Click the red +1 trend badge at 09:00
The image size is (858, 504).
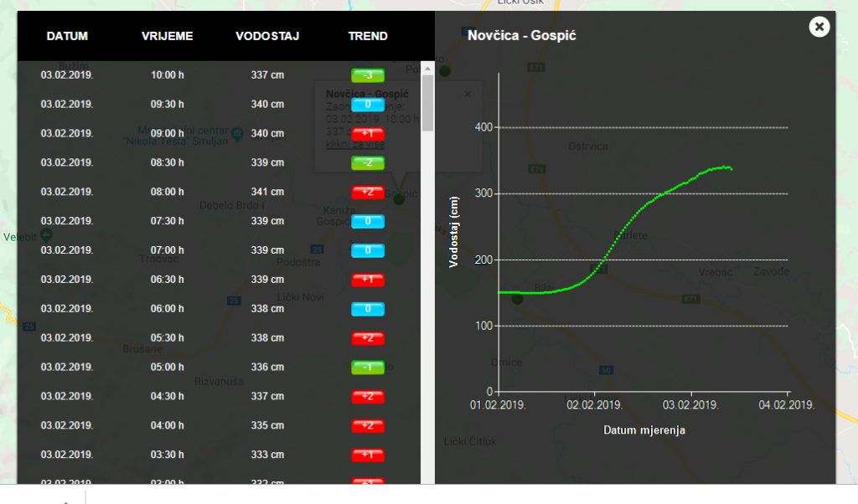pyautogui.click(x=368, y=134)
